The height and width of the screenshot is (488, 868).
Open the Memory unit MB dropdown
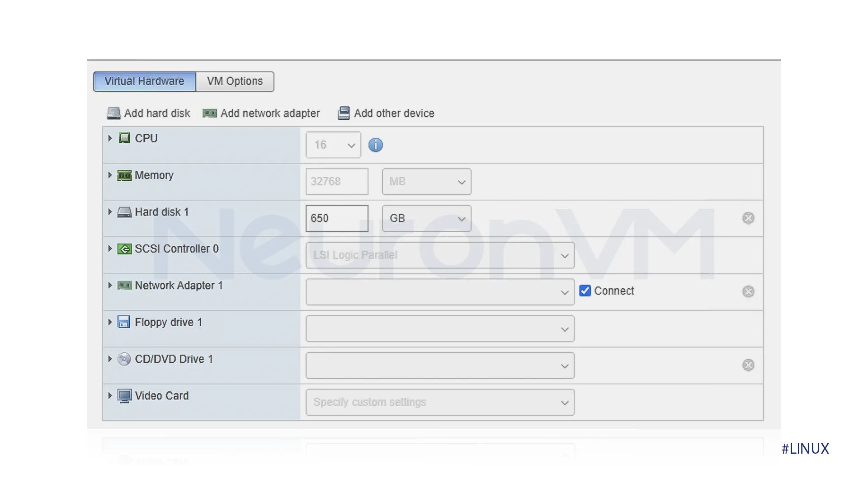click(426, 181)
